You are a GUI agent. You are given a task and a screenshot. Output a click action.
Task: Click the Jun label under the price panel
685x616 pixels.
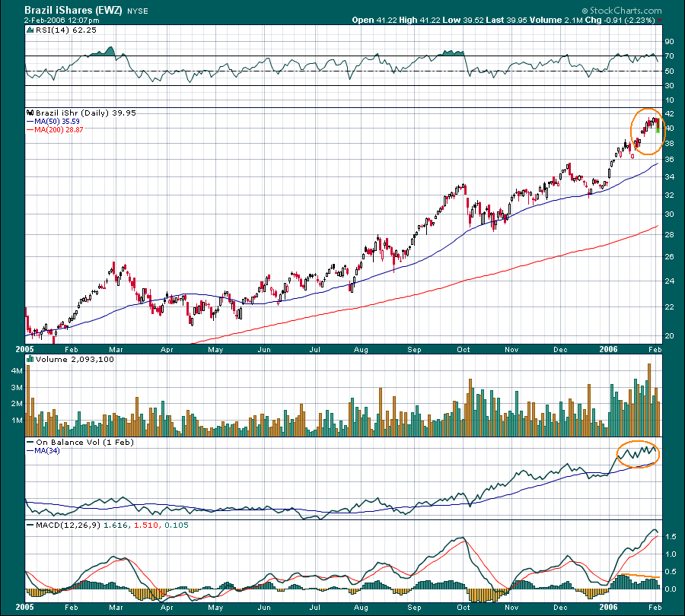(264, 349)
